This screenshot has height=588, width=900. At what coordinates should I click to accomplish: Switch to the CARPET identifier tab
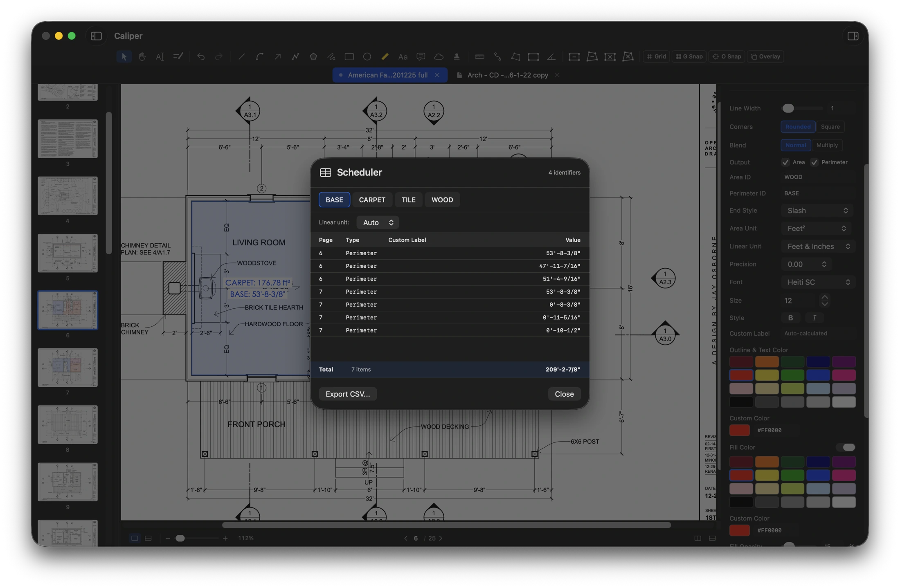[x=372, y=200]
